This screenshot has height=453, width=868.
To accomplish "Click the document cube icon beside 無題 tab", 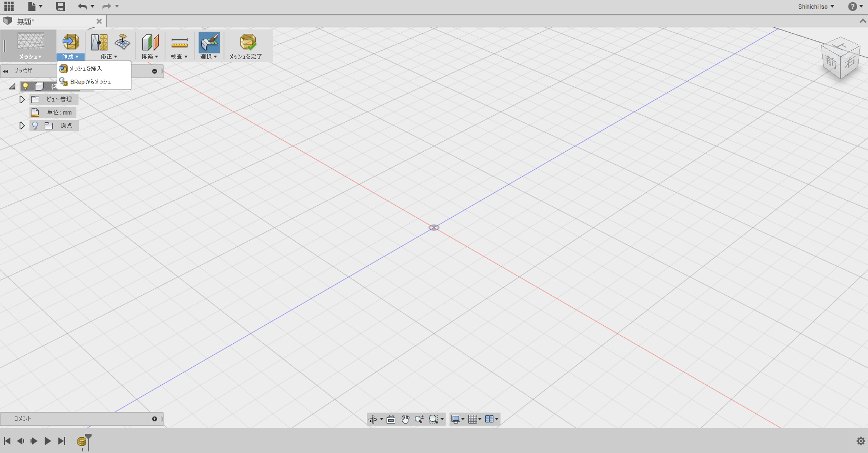I will tap(8, 21).
